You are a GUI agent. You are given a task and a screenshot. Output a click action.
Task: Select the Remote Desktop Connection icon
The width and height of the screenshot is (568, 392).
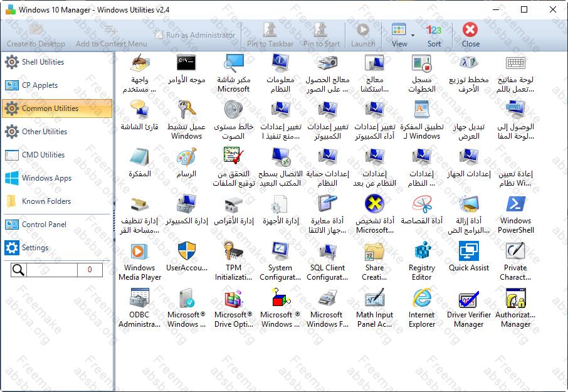tap(280, 157)
